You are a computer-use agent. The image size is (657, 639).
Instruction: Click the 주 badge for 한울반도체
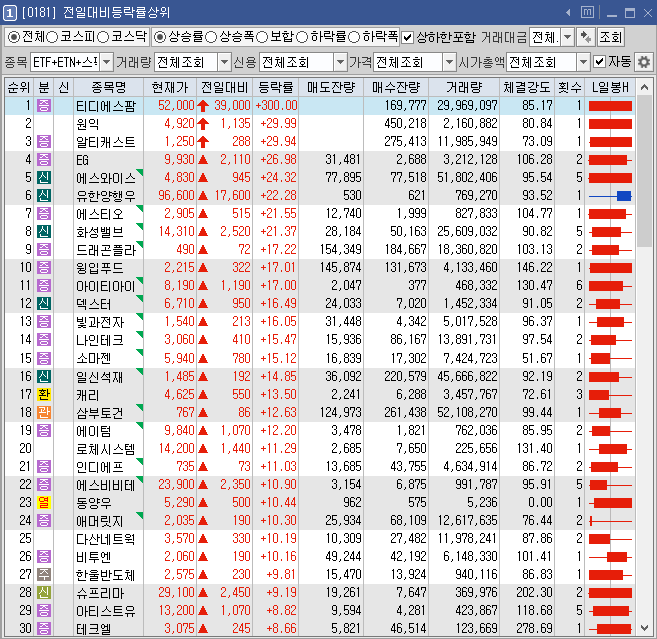[x=44, y=574]
